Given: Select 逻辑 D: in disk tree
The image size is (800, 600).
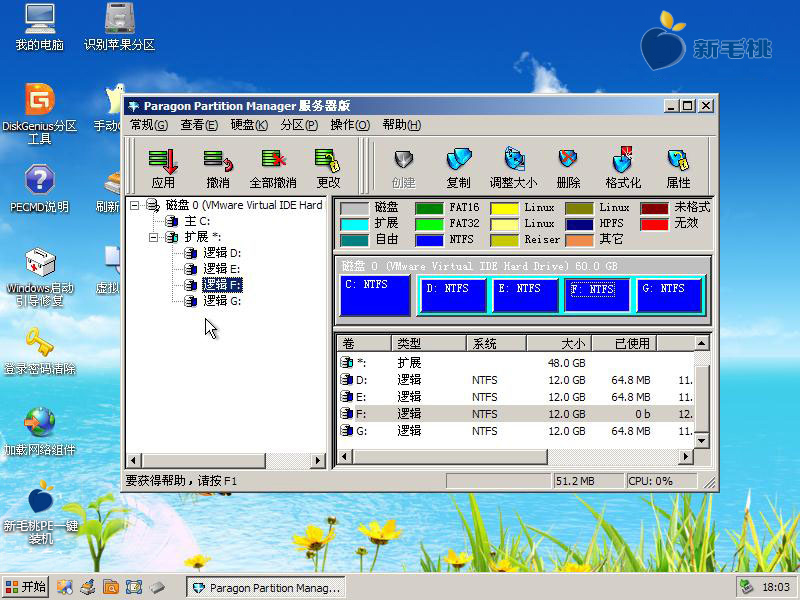Looking at the screenshot, I should [222, 253].
